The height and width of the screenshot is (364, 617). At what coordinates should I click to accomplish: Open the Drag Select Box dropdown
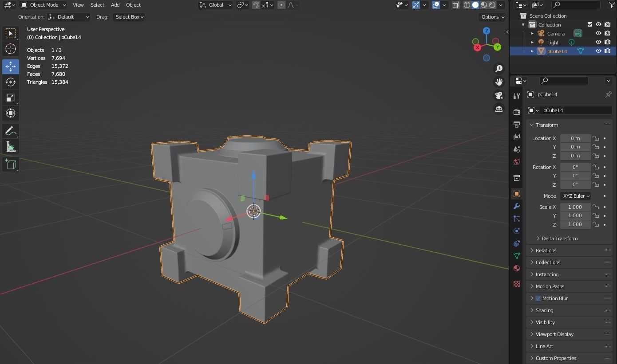click(128, 17)
